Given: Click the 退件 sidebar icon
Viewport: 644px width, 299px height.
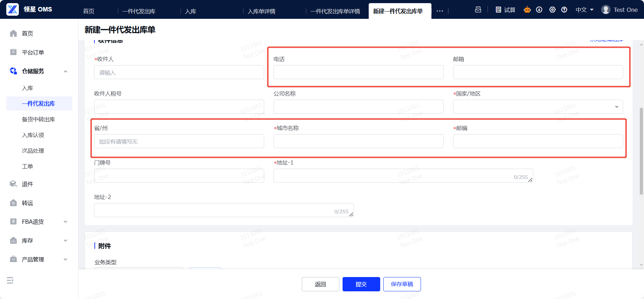Looking at the screenshot, I should [13, 184].
